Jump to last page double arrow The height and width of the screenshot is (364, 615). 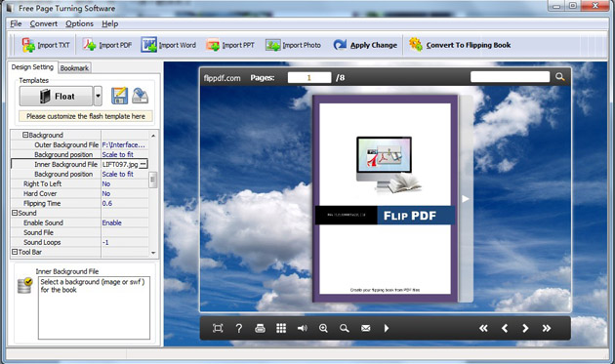click(547, 328)
